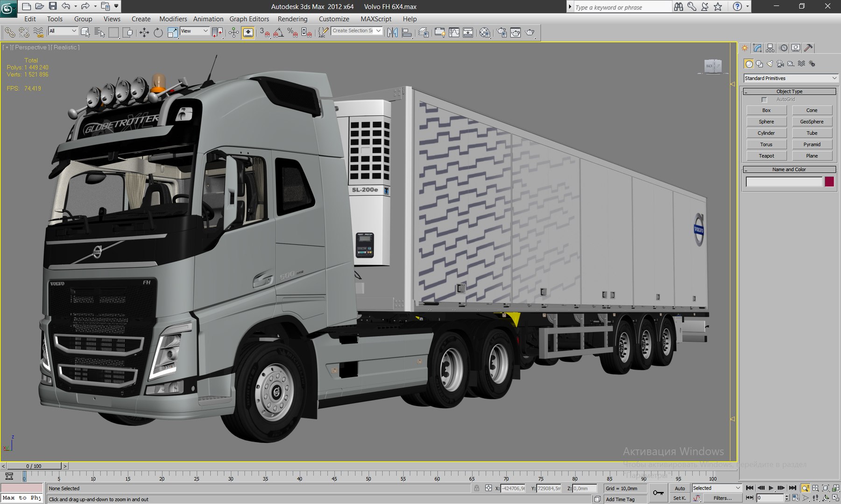Toggle the 3D Snaps button
This screenshot has height=504, width=841.
tap(264, 32)
